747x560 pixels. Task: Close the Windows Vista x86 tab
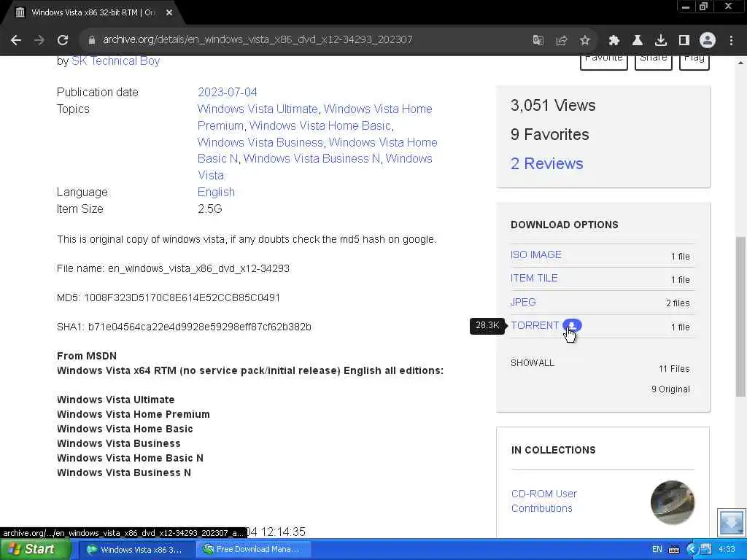coord(169,12)
